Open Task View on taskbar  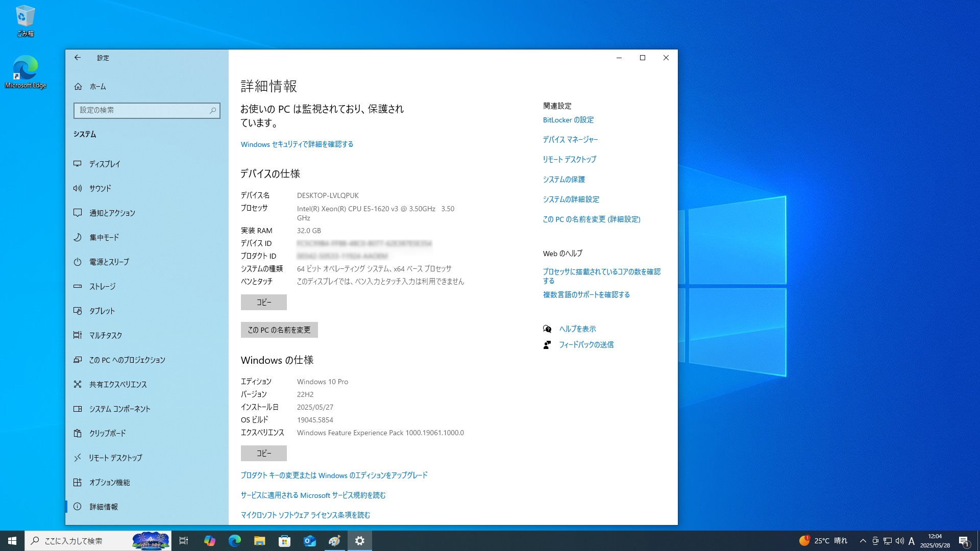[184, 541]
